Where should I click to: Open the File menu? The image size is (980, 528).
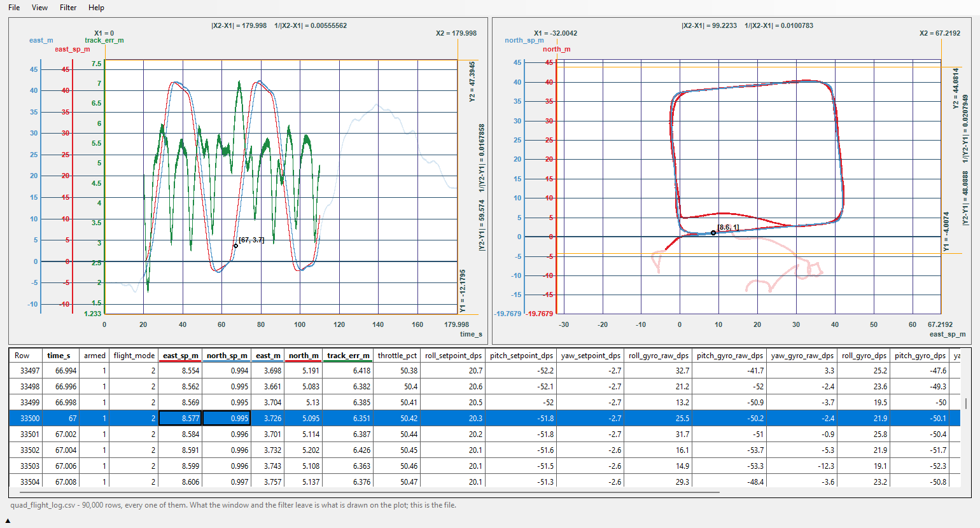[14, 8]
